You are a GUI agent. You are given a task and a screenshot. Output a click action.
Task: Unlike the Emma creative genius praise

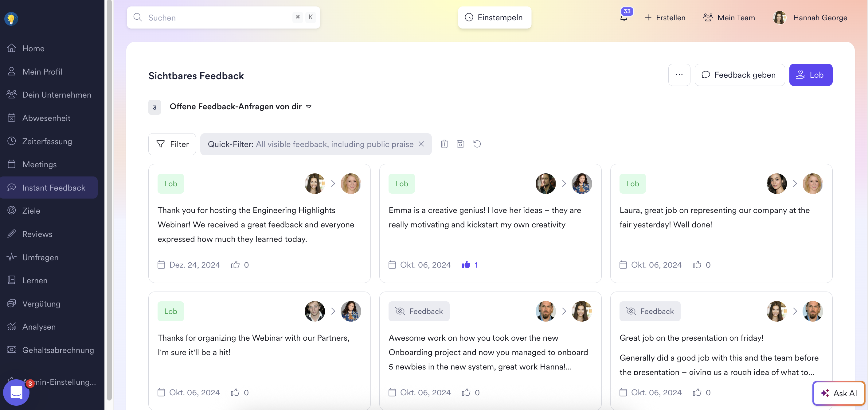[x=466, y=265]
